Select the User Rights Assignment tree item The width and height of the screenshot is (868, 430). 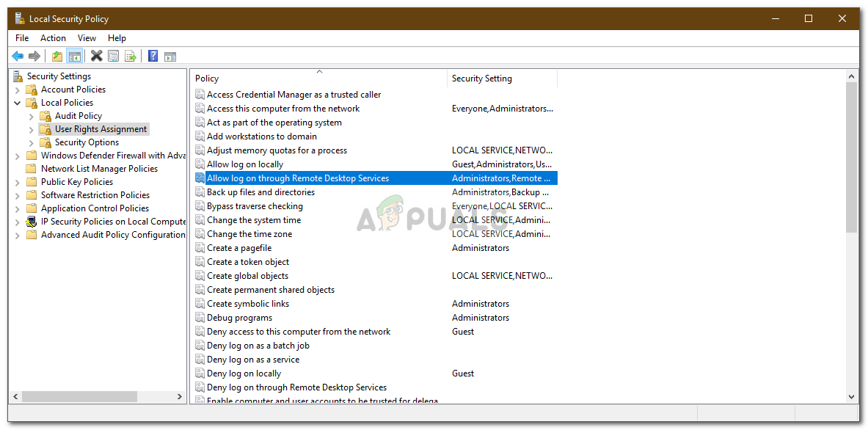(x=101, y=129)
